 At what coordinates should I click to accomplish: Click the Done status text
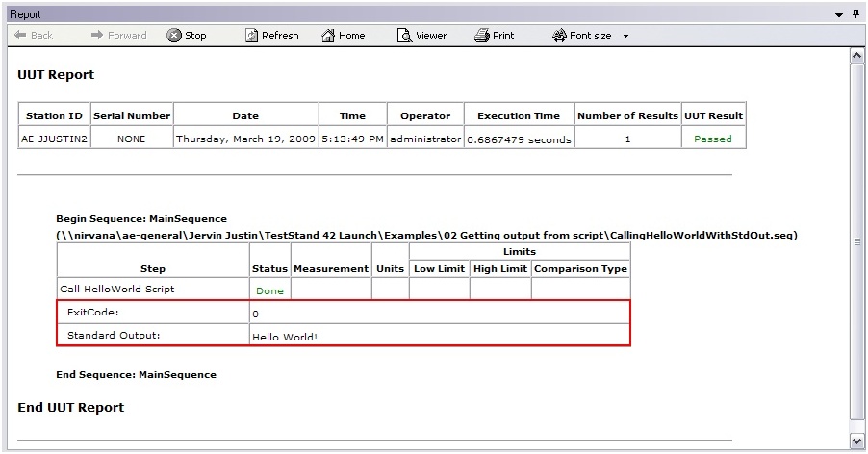pyautogui.click(x=269, y=290)
